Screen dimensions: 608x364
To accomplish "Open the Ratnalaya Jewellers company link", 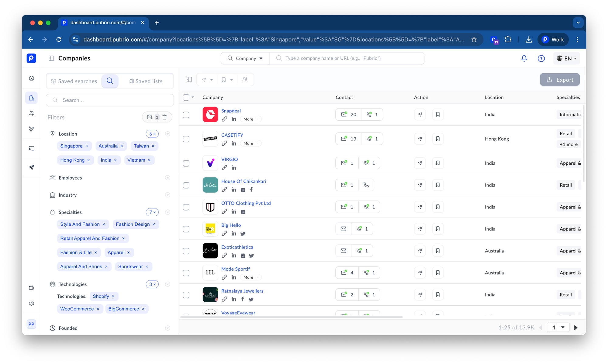I will pyautogui.click(x=242, y=291).
